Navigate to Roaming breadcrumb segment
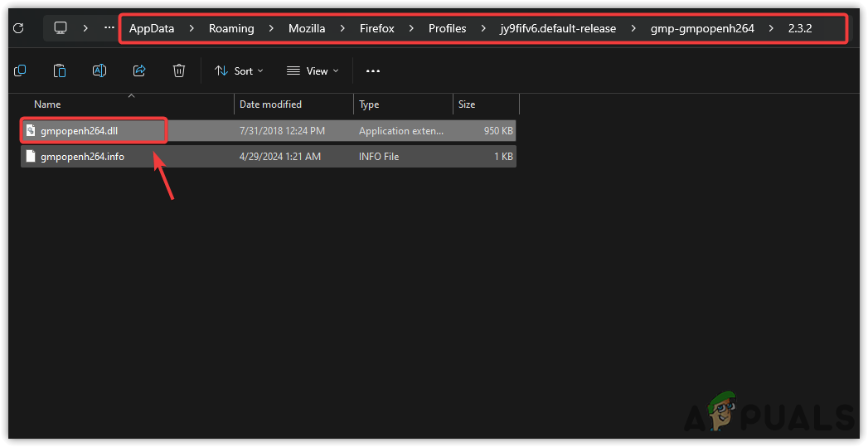The image size is (868, 447). pos(231,28)
